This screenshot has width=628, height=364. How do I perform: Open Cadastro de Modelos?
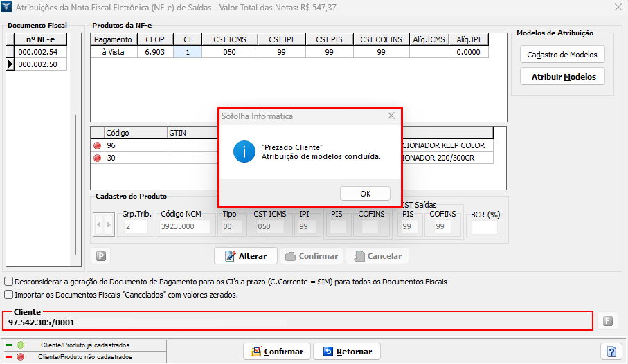click(x=562, y=55)
